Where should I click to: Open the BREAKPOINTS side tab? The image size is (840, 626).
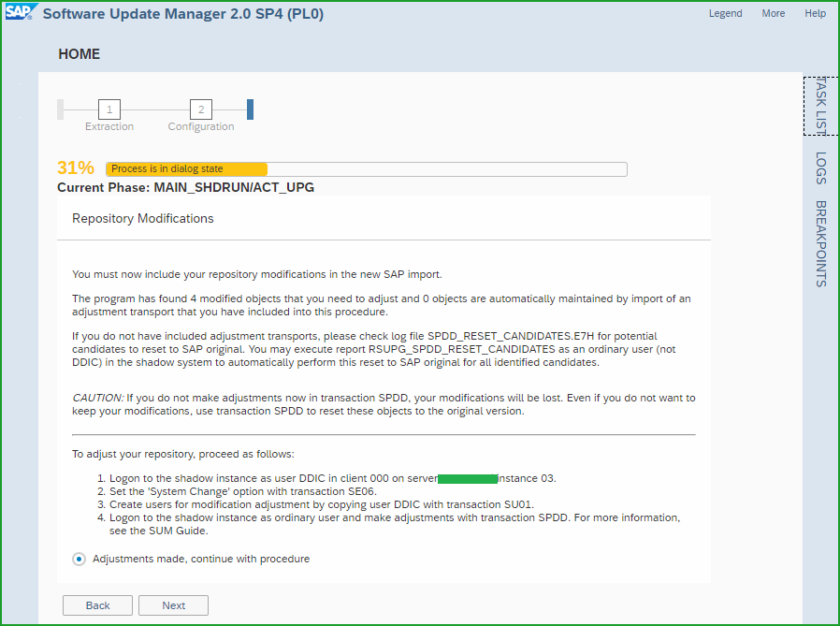click(x=820, y=244)
